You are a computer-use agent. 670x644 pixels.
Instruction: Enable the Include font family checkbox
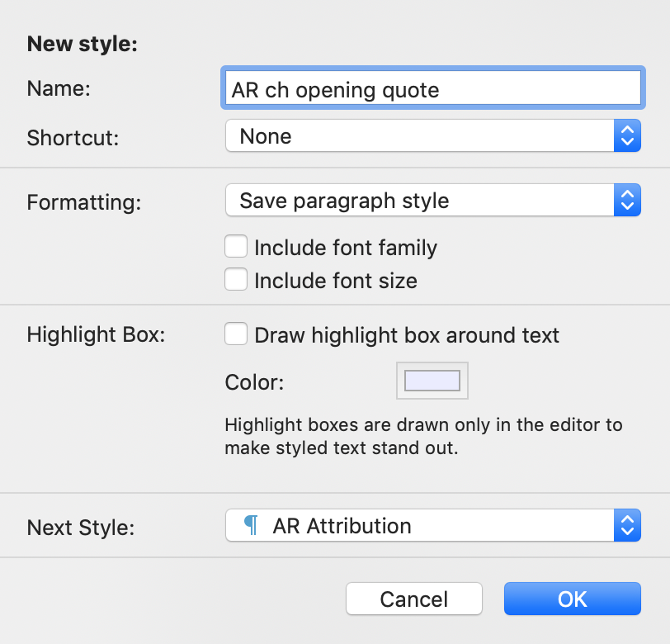pos(236,246)
